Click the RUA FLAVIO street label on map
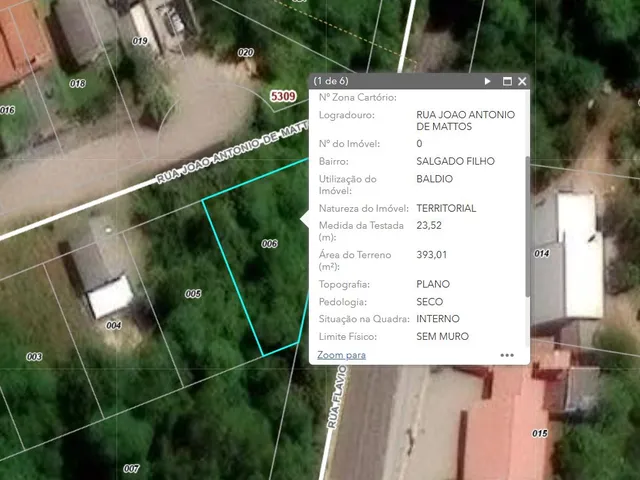Viewport: 640px width, 480px height. coord(337,397)
